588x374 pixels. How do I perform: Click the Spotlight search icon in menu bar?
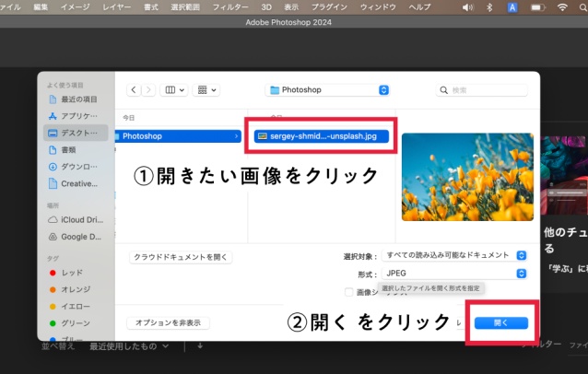tap(583, 7)
